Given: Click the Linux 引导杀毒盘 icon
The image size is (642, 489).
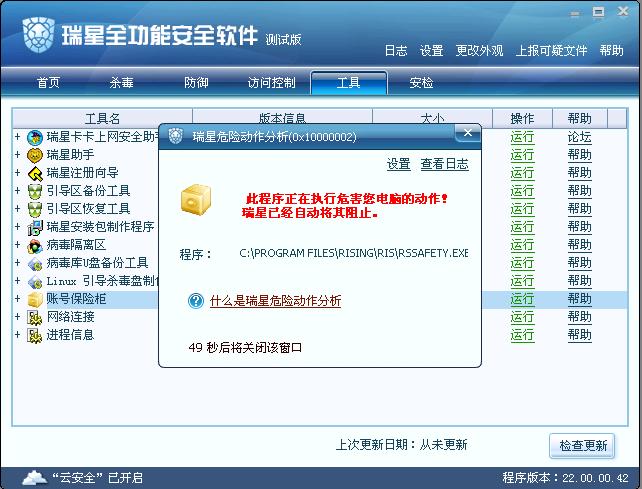Looking at the screenshot, I should pyautogui.click(x=35, y=281).
